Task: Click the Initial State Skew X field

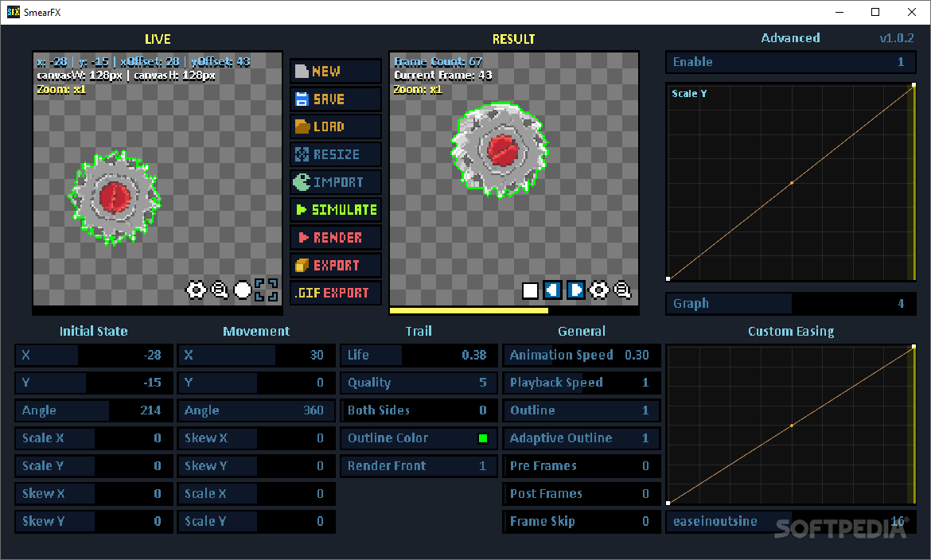Action: [x=94, y=493]
